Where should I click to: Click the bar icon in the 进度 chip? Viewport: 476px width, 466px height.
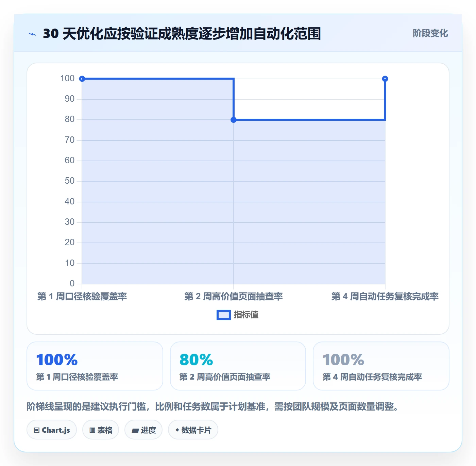(x=135, y=431)
